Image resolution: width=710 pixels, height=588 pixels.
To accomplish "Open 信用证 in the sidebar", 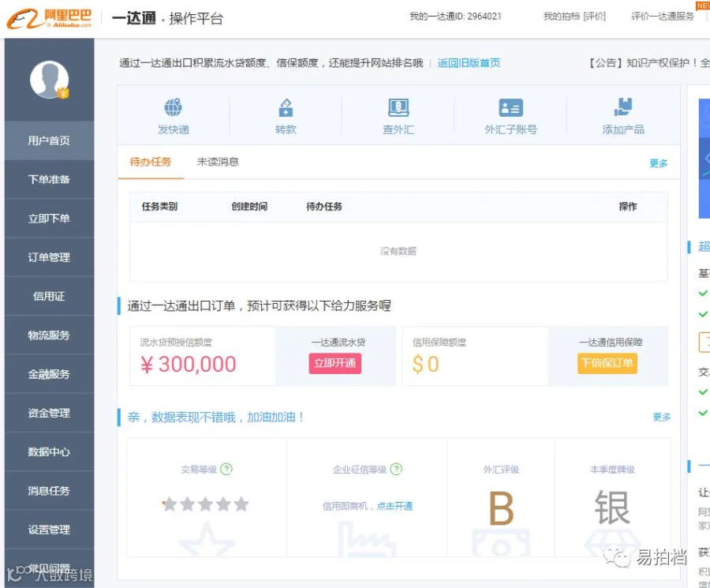I will tap(50, 296).
